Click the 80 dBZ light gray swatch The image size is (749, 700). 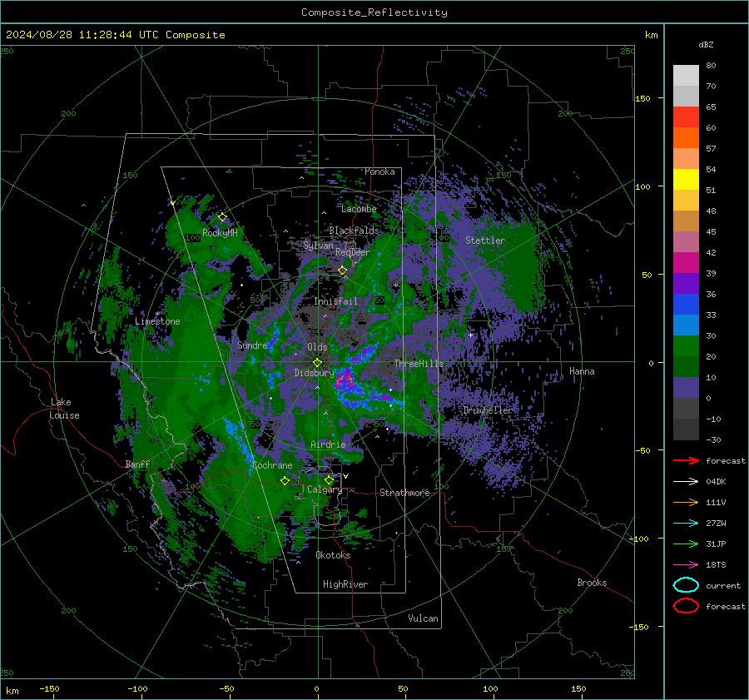coord(686,76)
